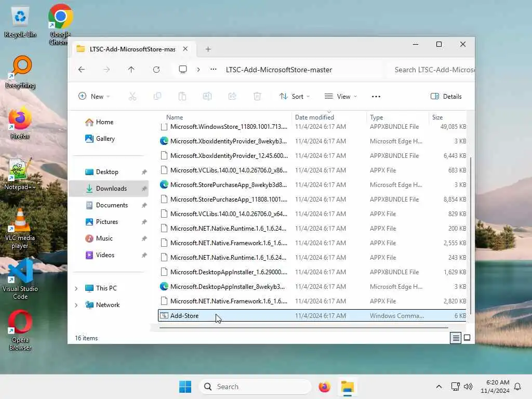Unpin Desktop via its pin icon
The image size is (532, 399).
coord(144,172)
